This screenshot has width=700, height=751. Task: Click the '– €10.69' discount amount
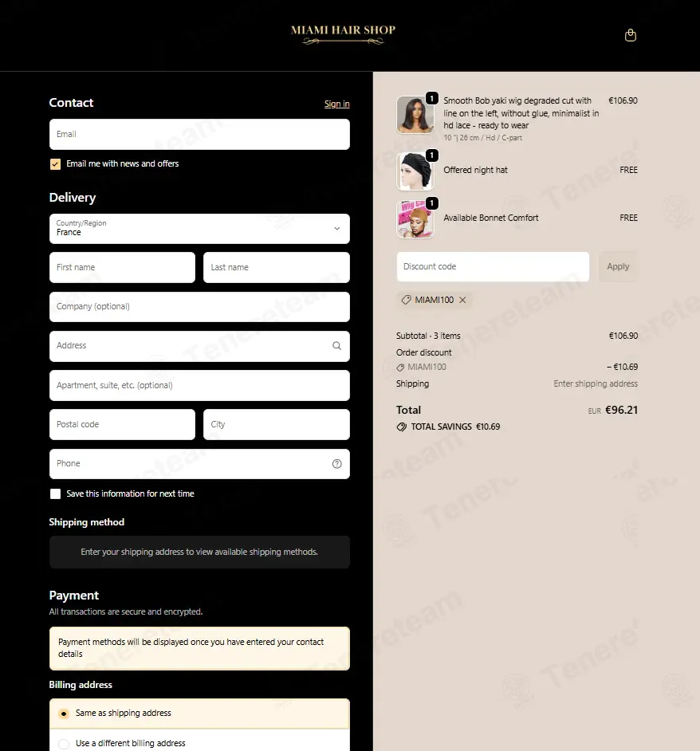(x=623, y=367)
